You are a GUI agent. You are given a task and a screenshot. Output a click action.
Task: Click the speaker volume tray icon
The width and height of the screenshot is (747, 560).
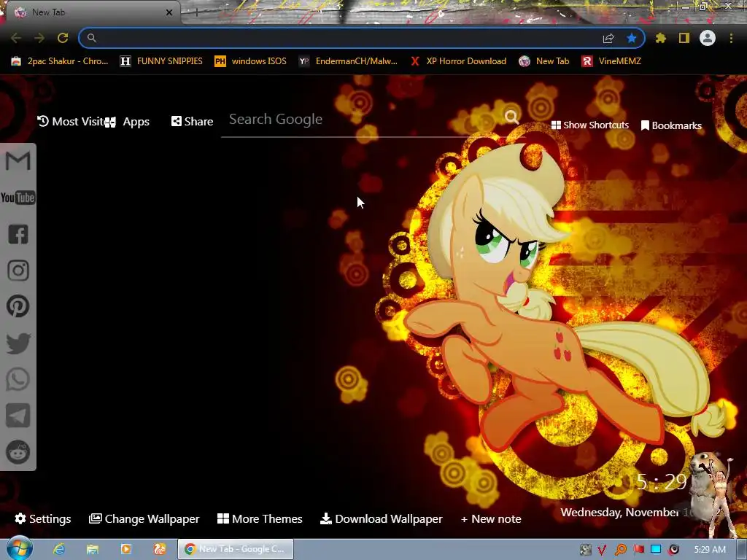(673, 550)
